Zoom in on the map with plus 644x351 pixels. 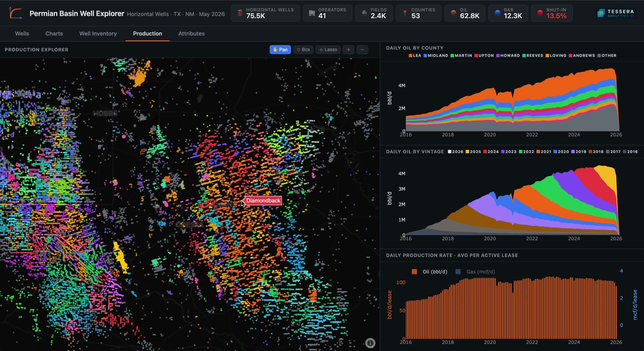pos(349,50)
